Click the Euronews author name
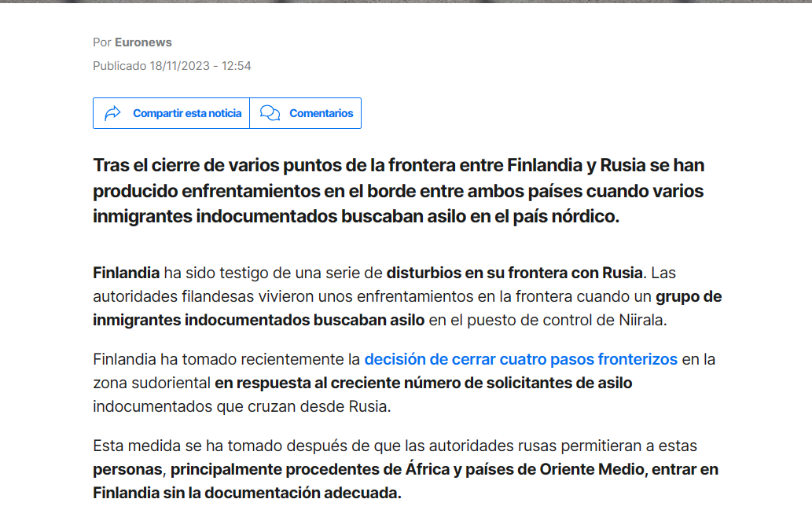This screenshot has height=532, width=812. pyautogui.click(x=143, y=42)
